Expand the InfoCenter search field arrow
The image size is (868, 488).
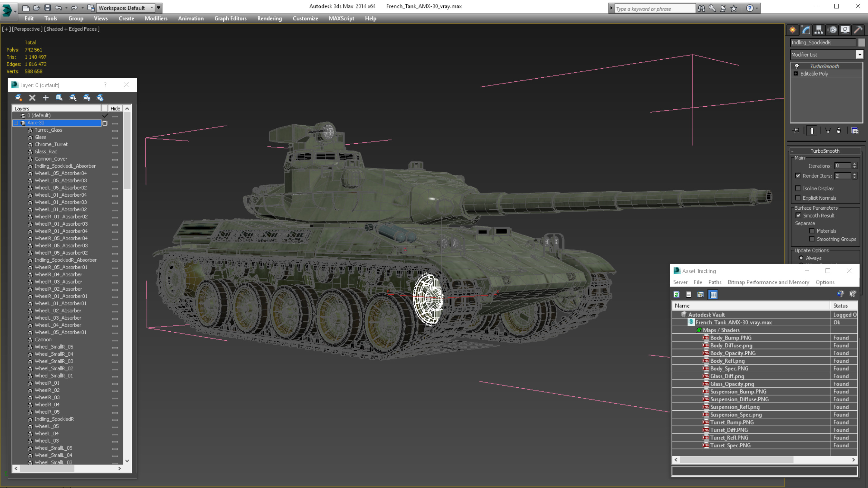[x=611, y=8]
